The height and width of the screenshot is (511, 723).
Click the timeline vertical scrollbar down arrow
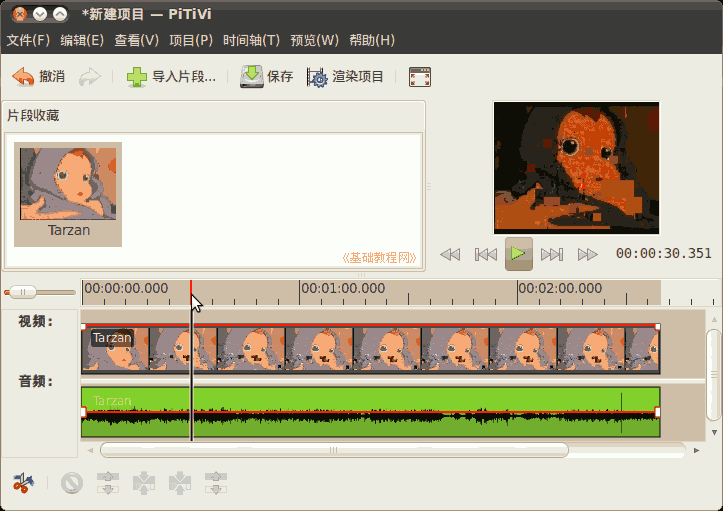click(714, 433)
